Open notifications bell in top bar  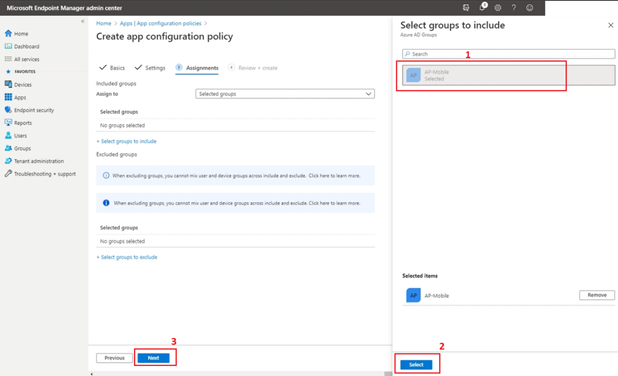482,7
